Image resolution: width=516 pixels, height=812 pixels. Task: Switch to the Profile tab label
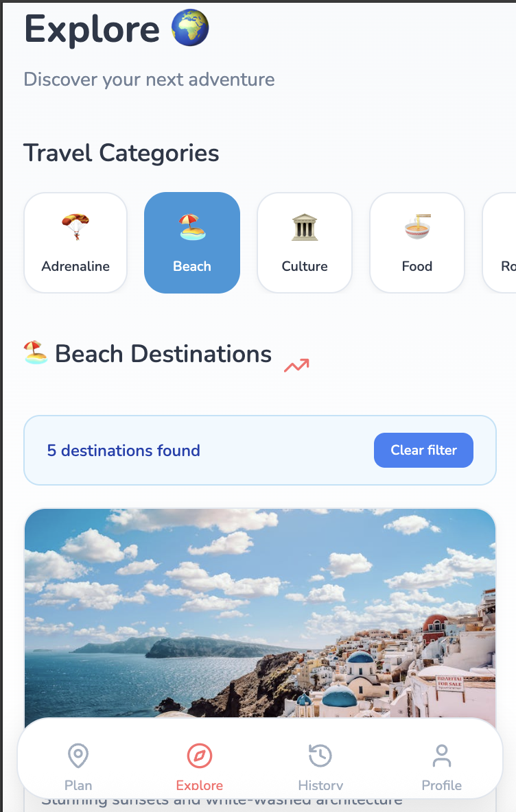coord(442,785)
